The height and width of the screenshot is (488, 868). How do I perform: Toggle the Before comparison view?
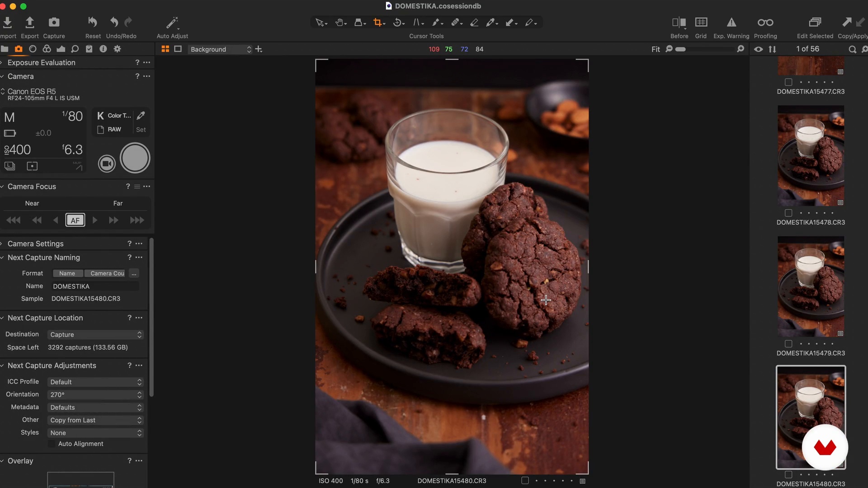pos(679,22)
